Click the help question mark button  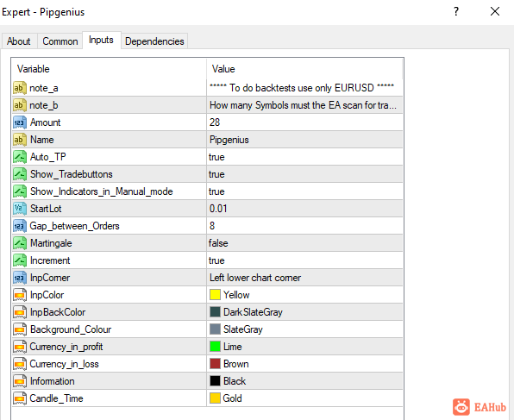click(456, 11)
